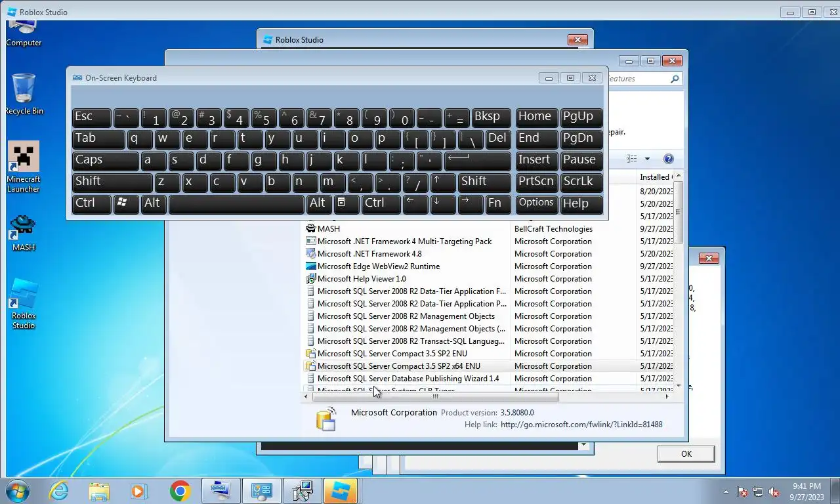This screenshot has width=840, height=504.
Task: Click the down arrow key on keyboard
Action: click(443, 204)
